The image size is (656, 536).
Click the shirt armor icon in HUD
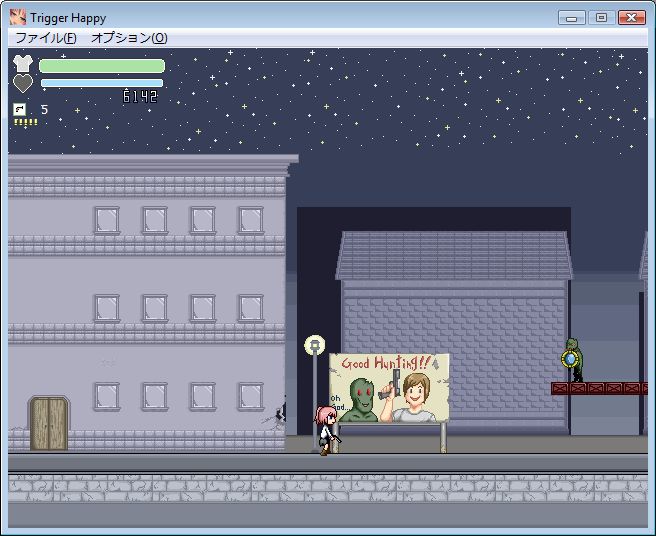tap(23, 64)
